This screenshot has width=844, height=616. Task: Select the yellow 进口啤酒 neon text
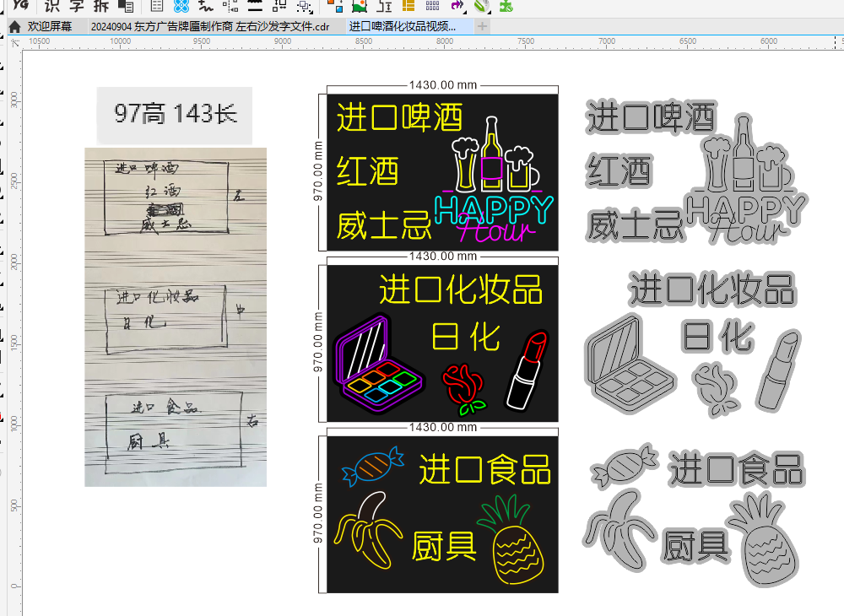(x=399, y=117)
